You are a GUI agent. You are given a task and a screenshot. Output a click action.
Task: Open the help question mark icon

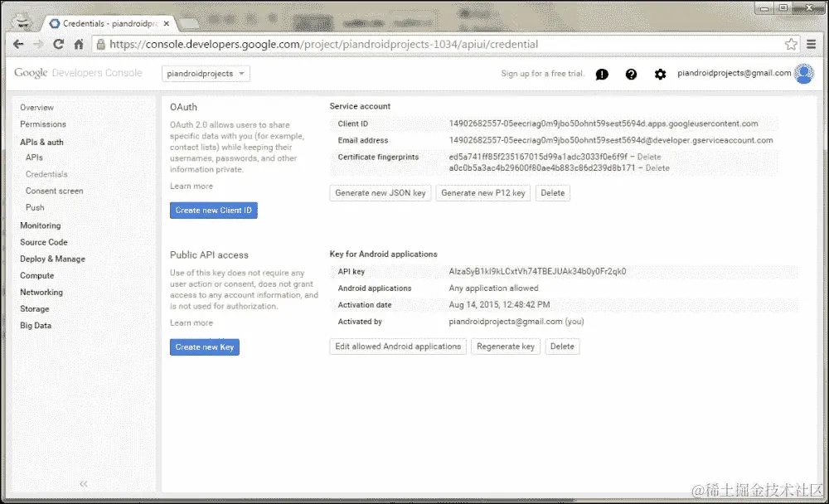[631, 74]
